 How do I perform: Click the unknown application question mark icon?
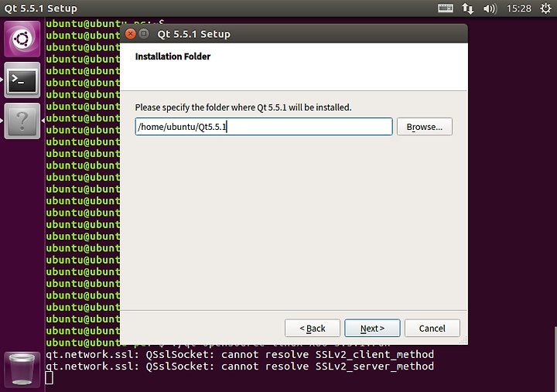click(x=22, y=121)
